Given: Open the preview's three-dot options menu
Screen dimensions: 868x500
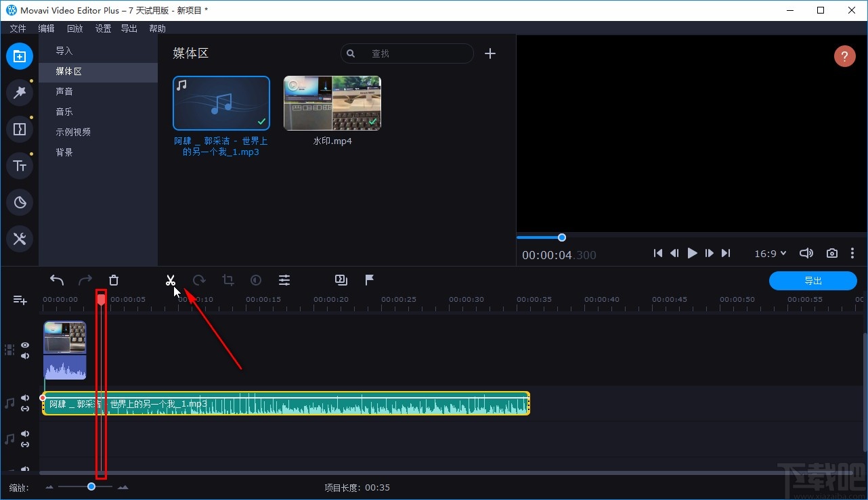Looking at the screenshot, I should coord(852,253).
